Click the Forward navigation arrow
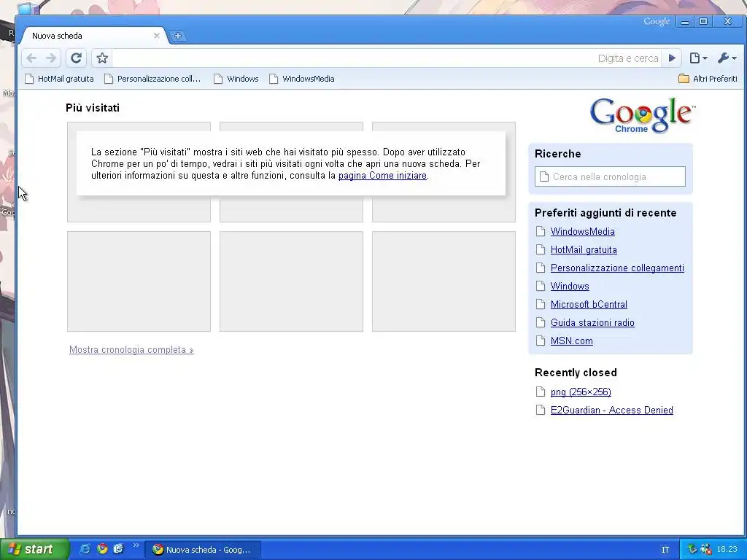 (51, 58)
